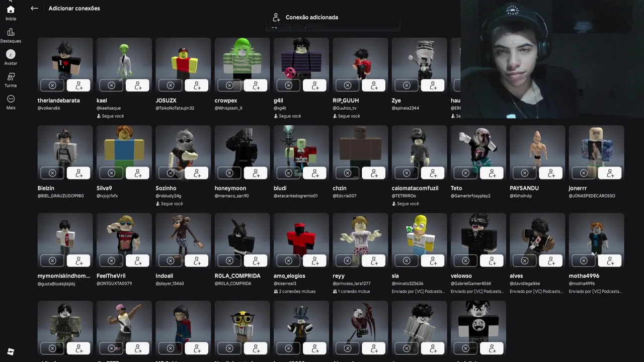Click the Roblox logo at bottom left
644x362 pixels.
11,351
